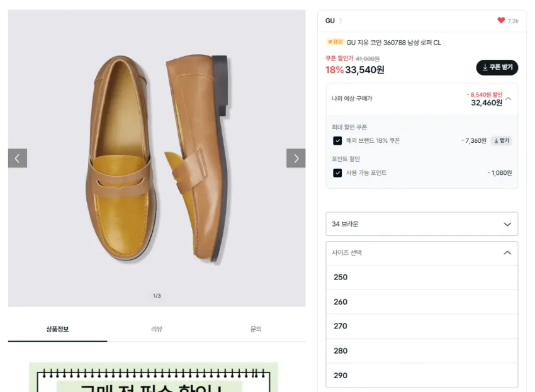Open GU brand page chevron
Viewport: 535px width, 392px height.
tap(341, 21)
